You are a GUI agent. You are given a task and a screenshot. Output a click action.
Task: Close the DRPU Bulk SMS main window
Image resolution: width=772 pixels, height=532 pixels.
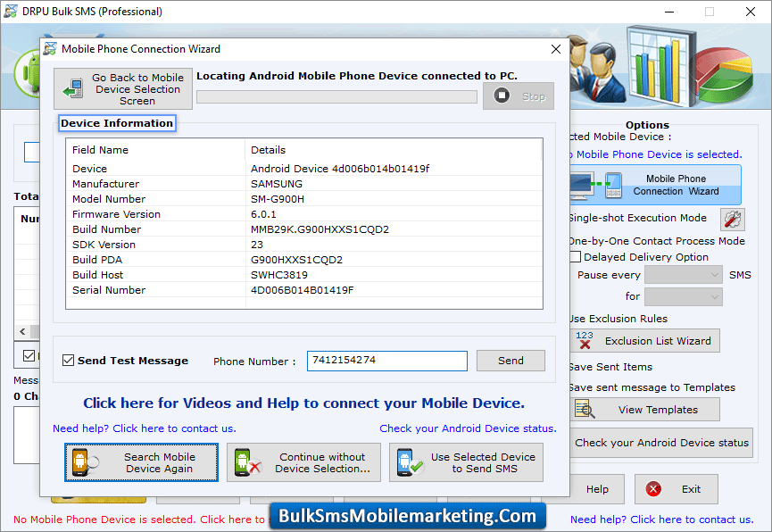click(x=751, y=12)
